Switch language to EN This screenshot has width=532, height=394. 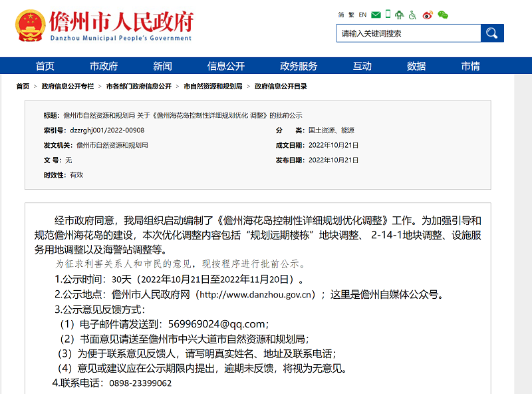pos(362,15)
